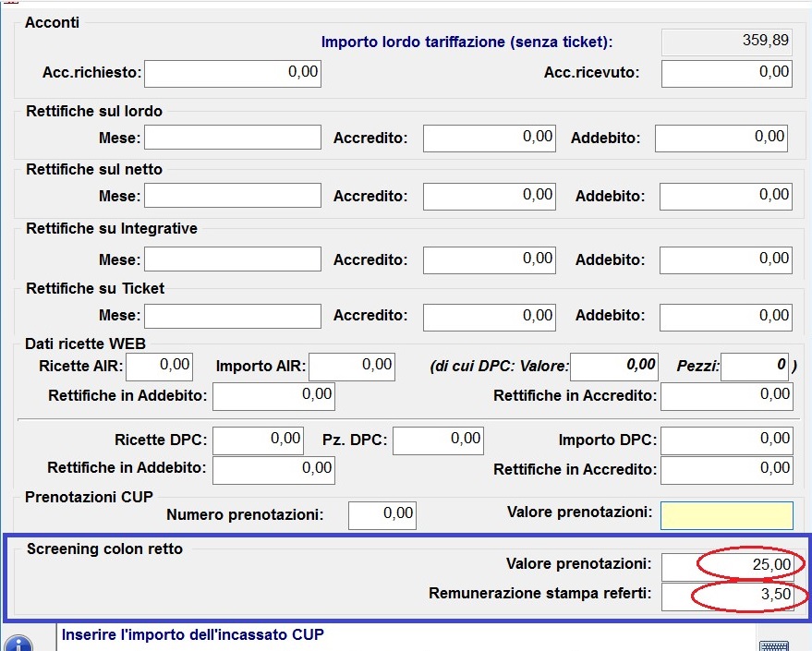Click the keyboard icon at bottom right

pyautogui.click(x=772, y=645)
